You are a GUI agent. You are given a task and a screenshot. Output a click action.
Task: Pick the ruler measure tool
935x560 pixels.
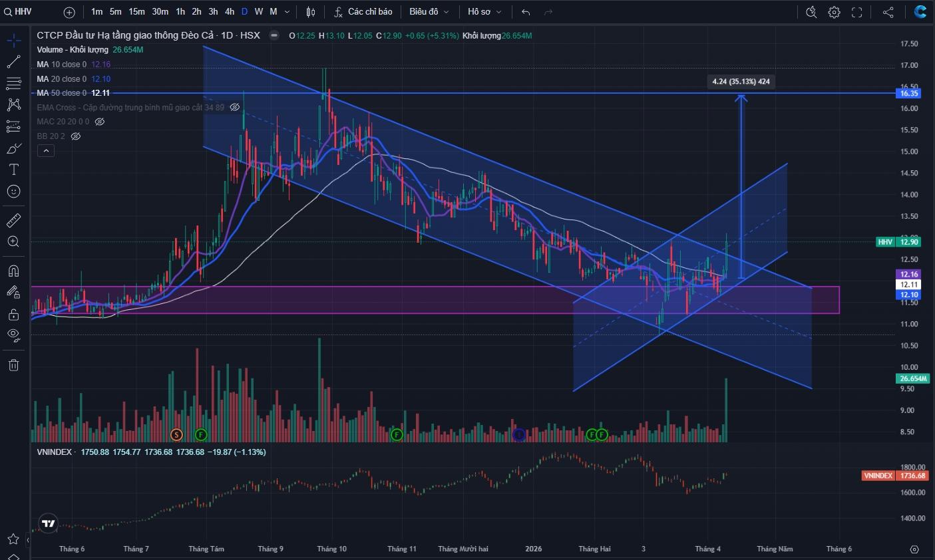pos(13,219)
